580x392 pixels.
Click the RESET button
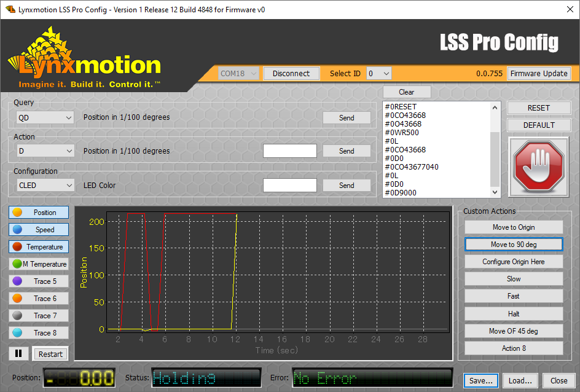[x=539, y=108]
